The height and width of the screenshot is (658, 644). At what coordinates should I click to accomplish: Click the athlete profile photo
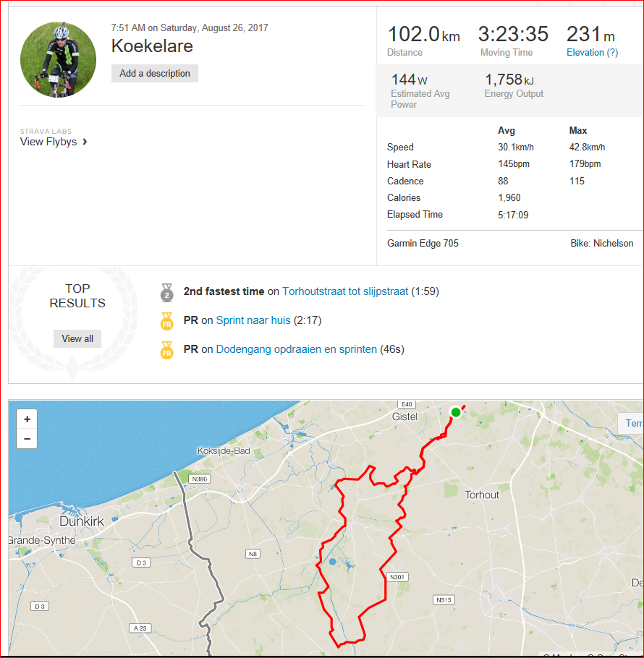pos(58,59)
